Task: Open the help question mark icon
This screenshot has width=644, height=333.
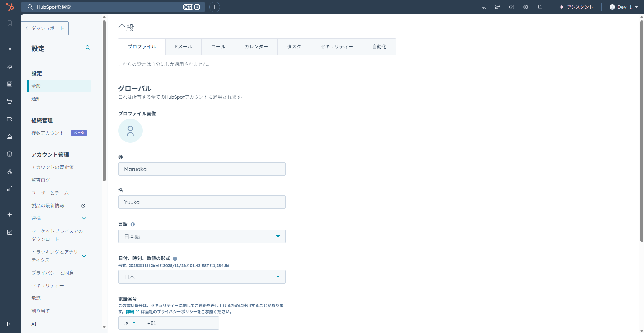Action: pyautogui.click(x=512, y=7)
